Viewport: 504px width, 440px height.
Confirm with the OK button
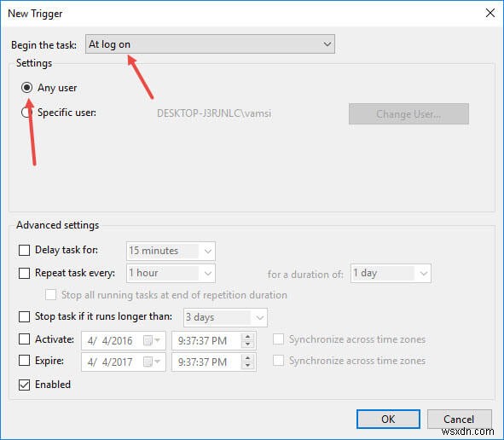tap(388, 419)
